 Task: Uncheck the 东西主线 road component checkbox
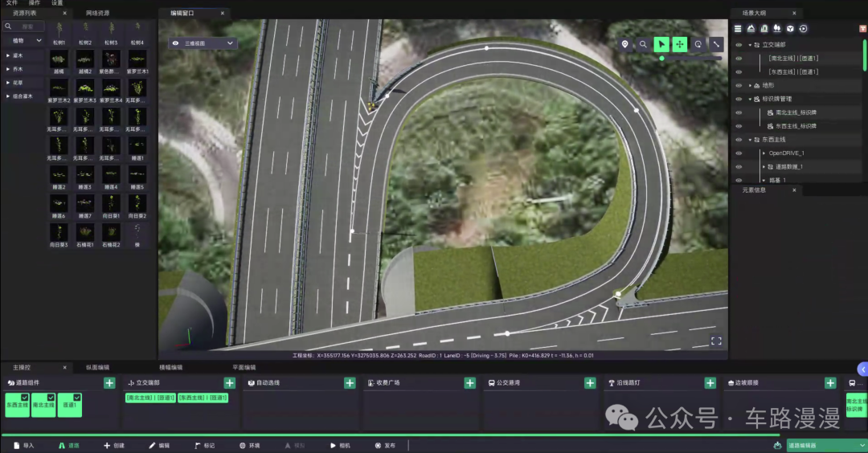(24, 397)
